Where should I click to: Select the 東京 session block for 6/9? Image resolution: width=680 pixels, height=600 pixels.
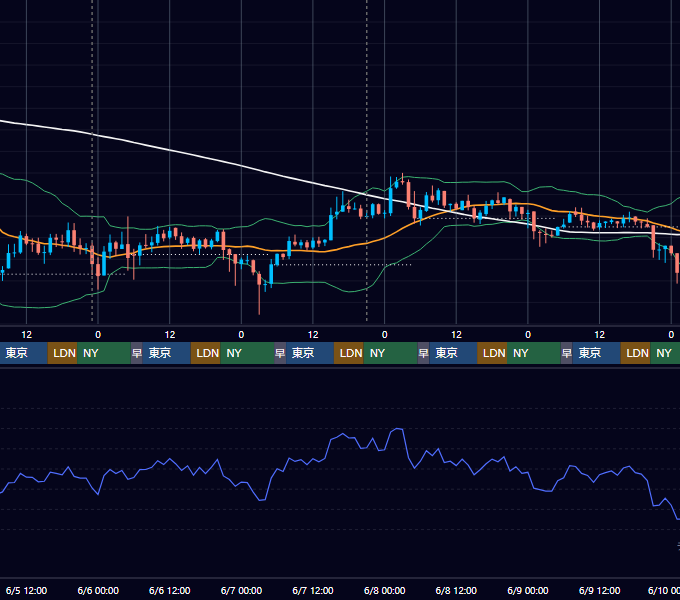596,353
